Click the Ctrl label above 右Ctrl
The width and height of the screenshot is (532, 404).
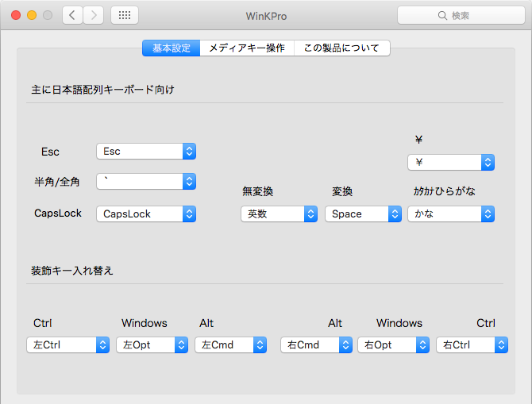tap(486, 323)
